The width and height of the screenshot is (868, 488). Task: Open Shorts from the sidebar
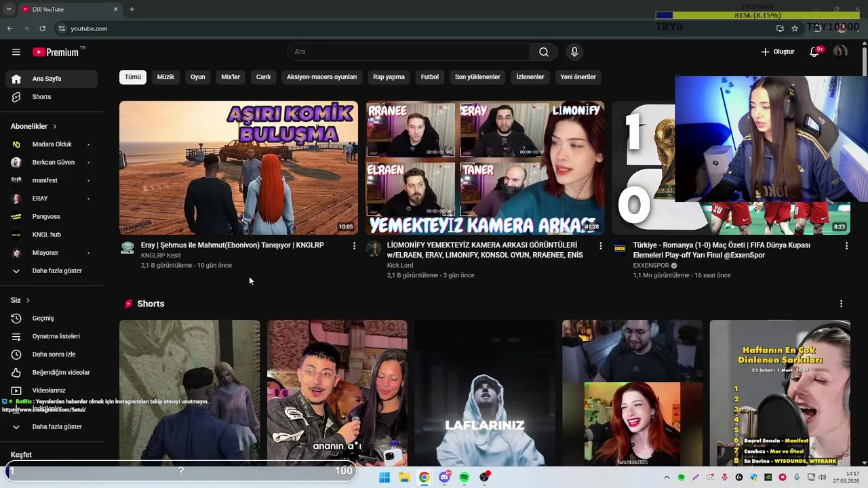[x=52, y=97]
